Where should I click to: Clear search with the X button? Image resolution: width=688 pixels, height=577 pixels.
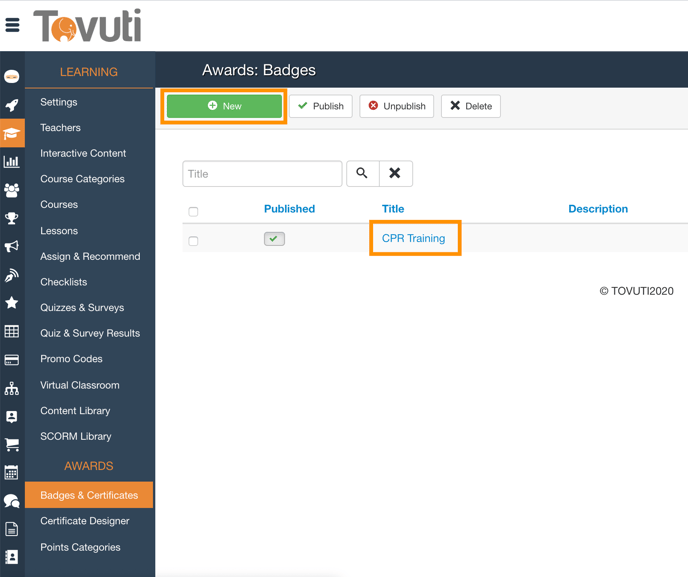pyautogui.click(x=395, y=174)
